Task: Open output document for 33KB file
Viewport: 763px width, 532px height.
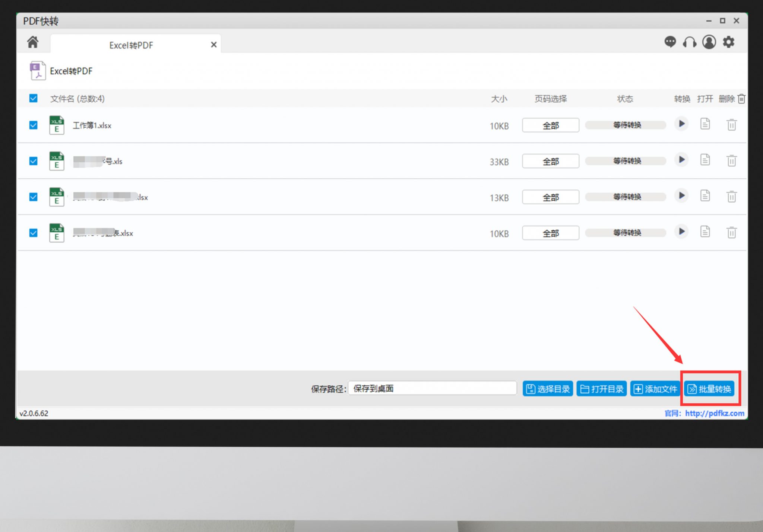Action: (705, 160)
